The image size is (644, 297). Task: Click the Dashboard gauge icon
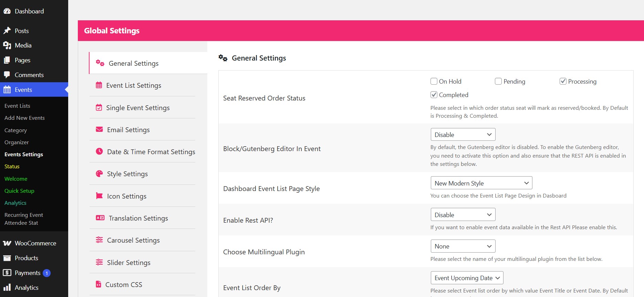click(x=7, y=11)
